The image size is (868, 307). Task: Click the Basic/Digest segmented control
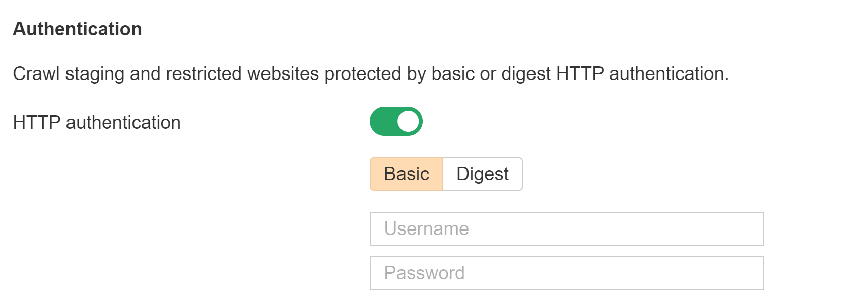click(x=446, y=174)
